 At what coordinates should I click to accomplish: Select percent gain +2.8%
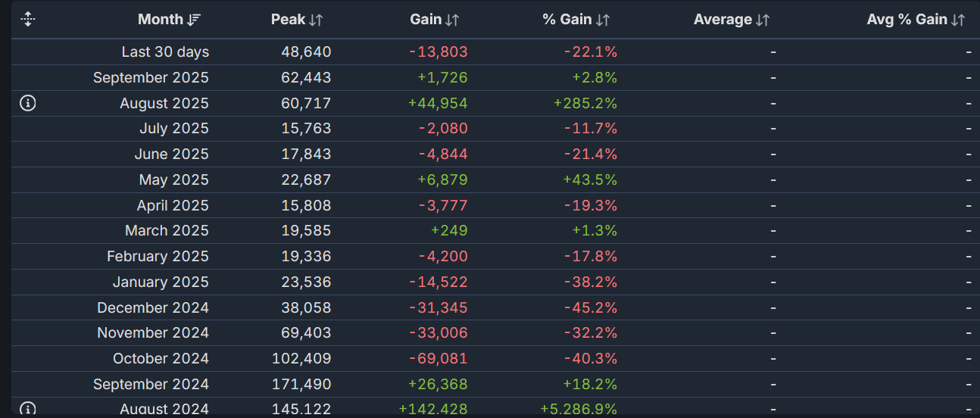pos(595,78)
